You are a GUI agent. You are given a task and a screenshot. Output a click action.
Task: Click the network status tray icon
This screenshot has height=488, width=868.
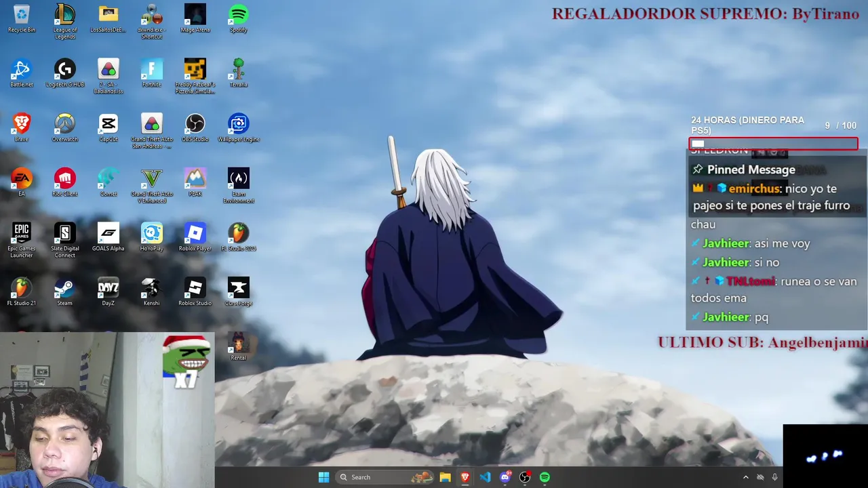tap(760, 477)
